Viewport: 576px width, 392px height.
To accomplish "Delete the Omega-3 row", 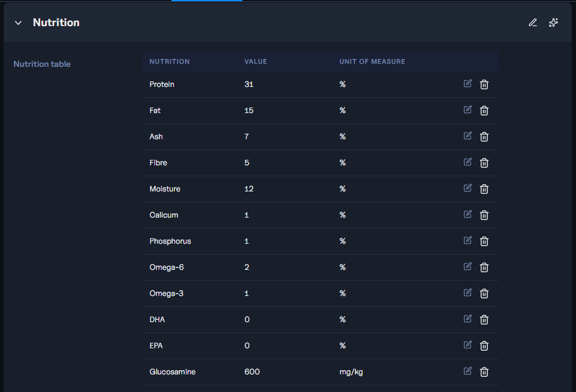I will click(484, 293).
